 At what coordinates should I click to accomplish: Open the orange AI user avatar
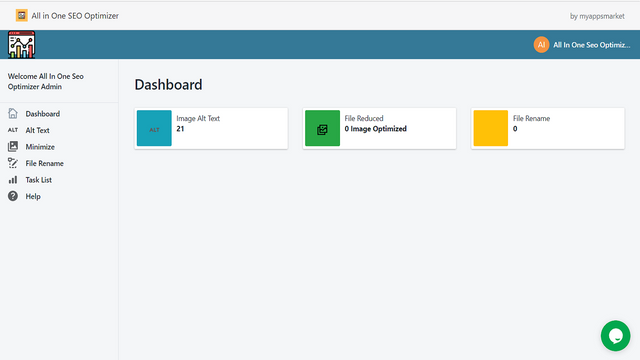pos(541,45)
